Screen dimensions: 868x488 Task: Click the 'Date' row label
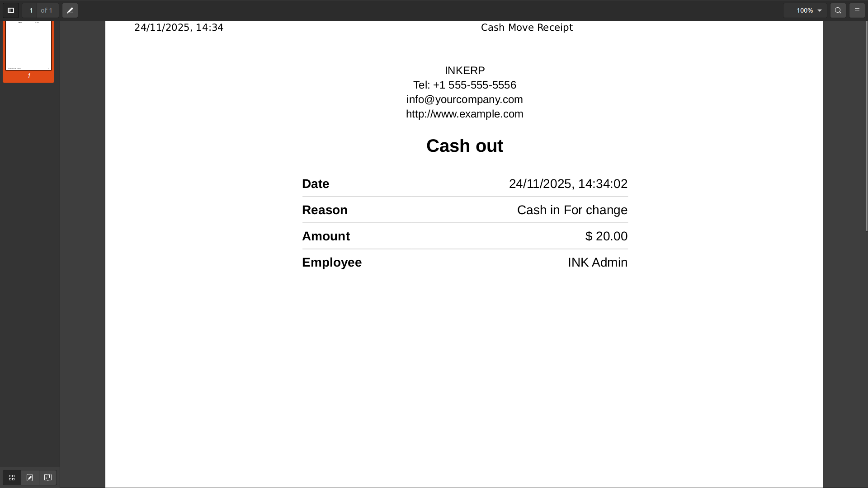pos(316,184)
